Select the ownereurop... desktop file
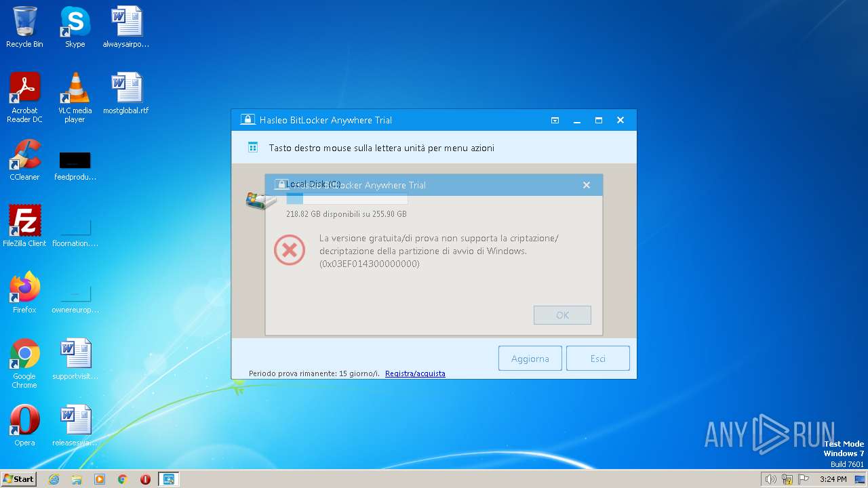868x488 pixels. click(x=75, y=298)
